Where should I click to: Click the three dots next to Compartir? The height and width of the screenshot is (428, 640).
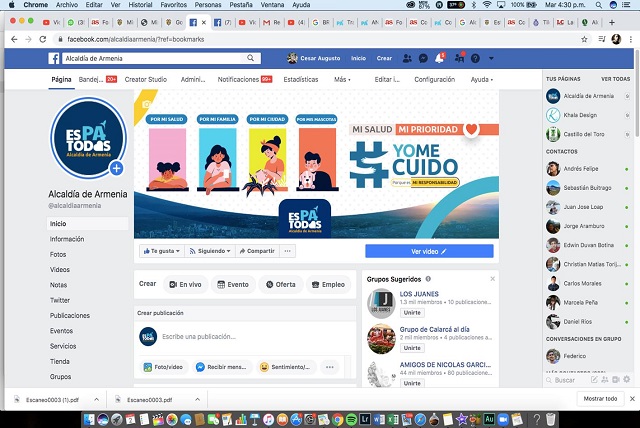[x=287, y=251]
